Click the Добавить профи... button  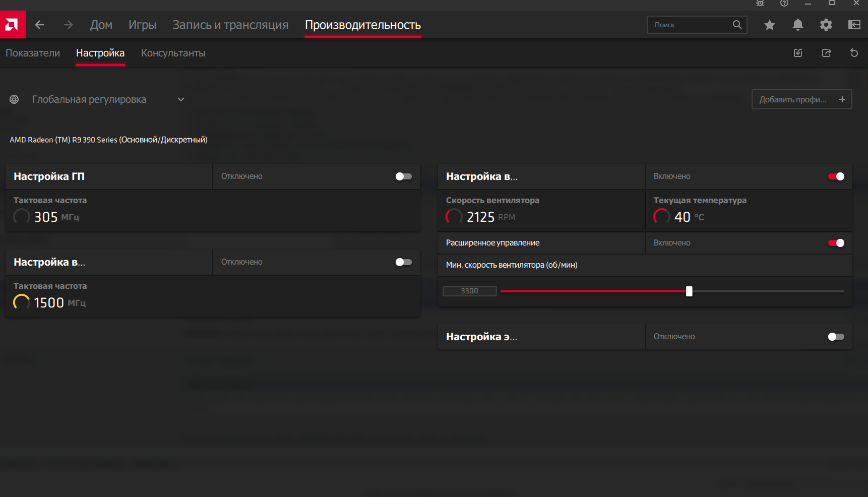click(801, 100)
